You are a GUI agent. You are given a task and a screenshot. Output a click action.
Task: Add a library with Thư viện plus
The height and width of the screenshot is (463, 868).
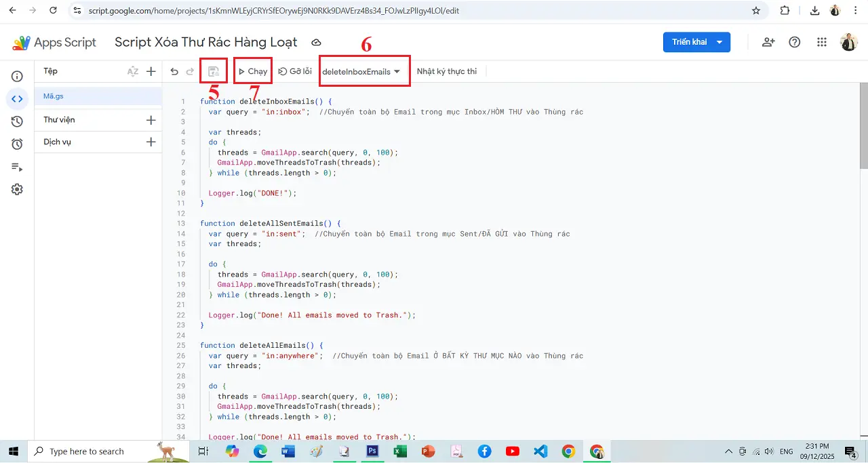151,120
